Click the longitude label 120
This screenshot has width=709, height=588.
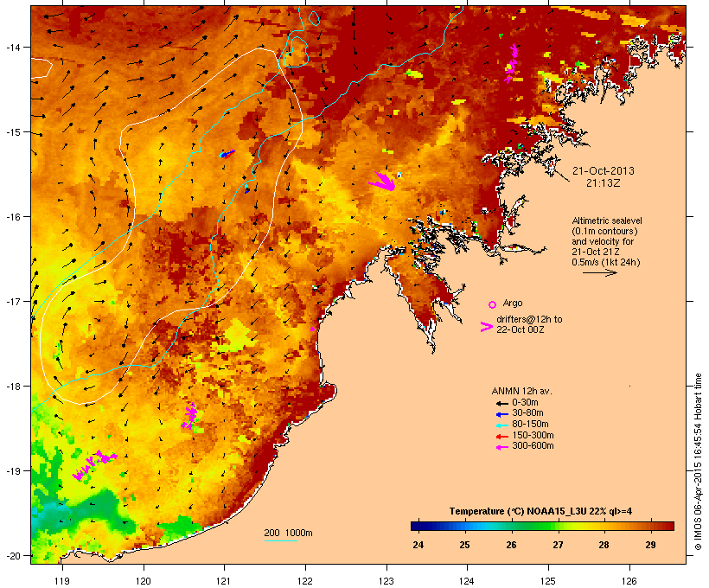pyautogui.click(x=144, y=581)
